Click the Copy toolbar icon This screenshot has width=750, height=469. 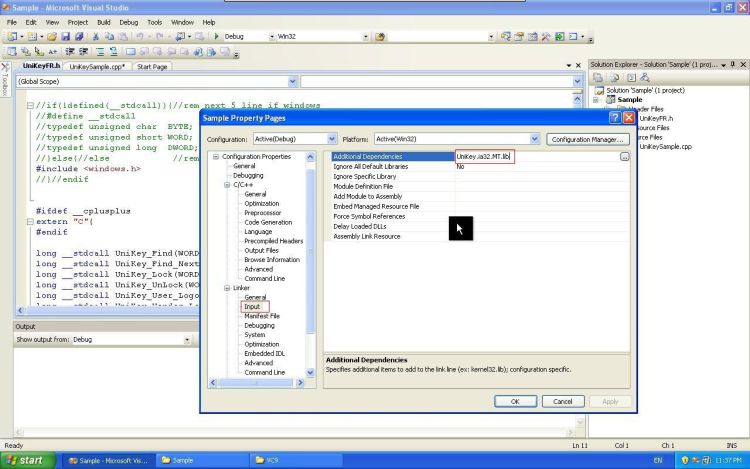(x=110, y=36)
